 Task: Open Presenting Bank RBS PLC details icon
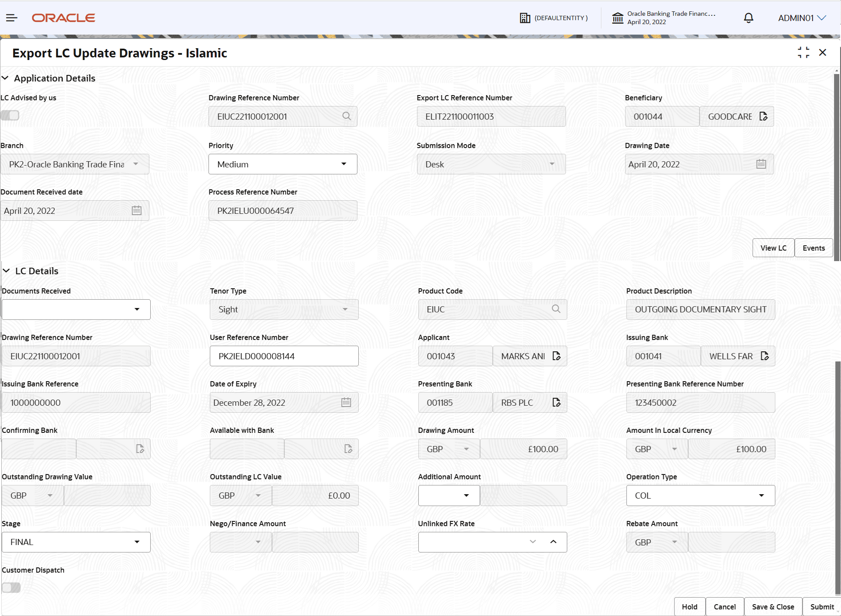[x=556, y=402]
